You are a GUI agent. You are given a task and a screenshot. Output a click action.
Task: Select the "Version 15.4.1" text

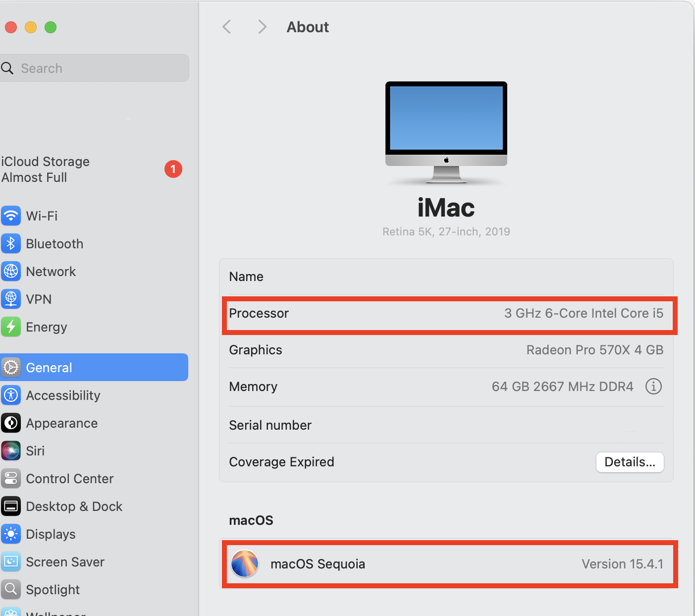click(x=623, y=564)
